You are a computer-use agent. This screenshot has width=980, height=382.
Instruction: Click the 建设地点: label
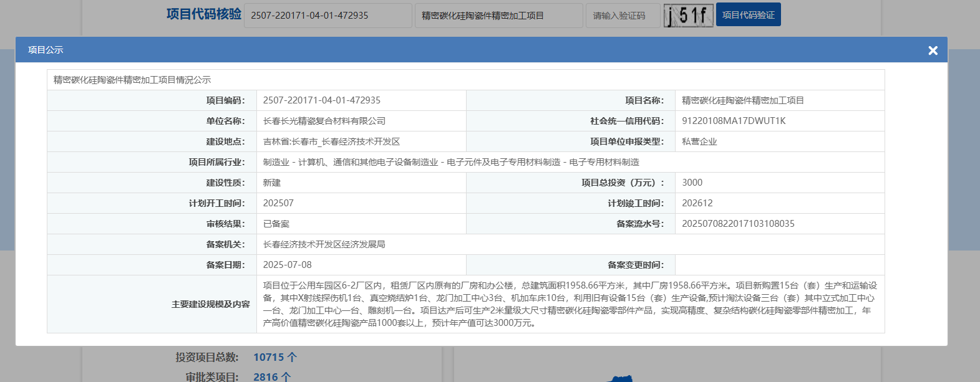(x=226, y=141)
